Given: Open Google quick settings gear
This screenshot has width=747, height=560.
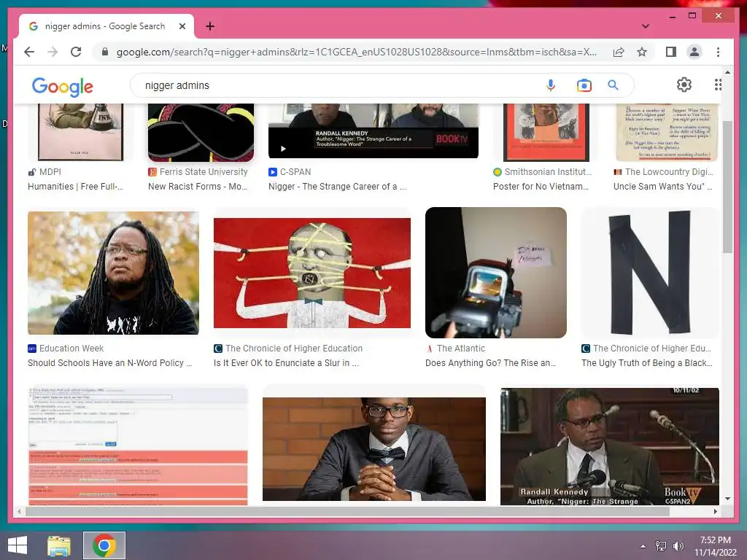Looking at the screenshot, I should tap(684, 85).
